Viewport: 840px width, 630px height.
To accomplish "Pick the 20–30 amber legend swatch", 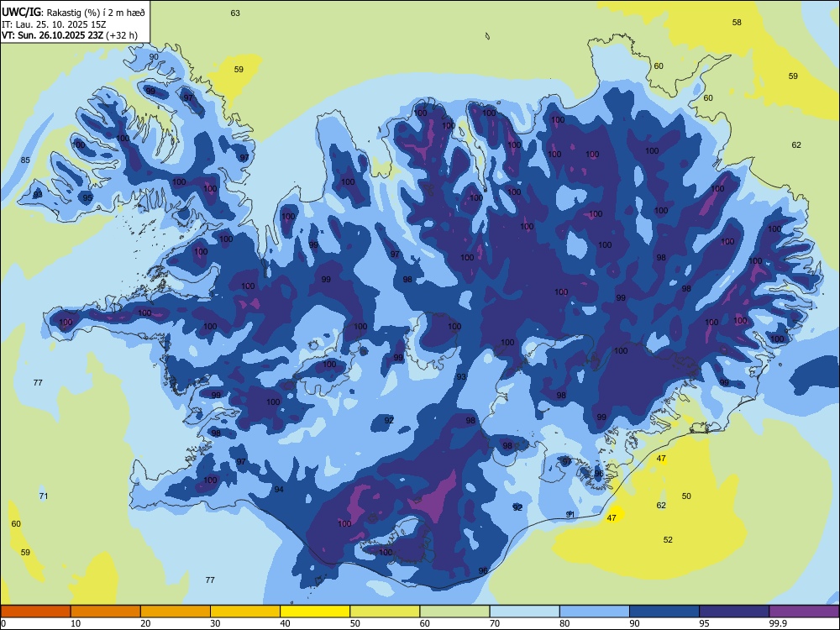I will click(176, 612).
